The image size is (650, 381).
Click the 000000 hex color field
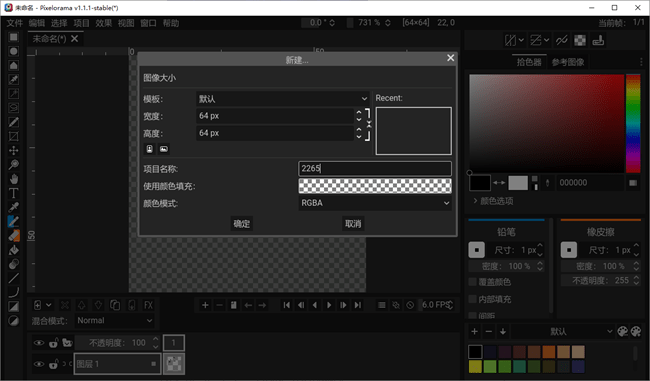(x=590, y=182)
